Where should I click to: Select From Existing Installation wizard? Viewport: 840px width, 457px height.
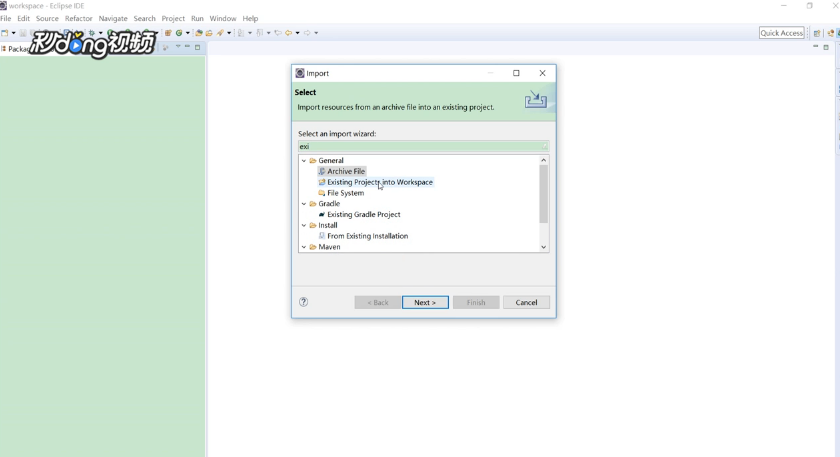click(363, 236)
